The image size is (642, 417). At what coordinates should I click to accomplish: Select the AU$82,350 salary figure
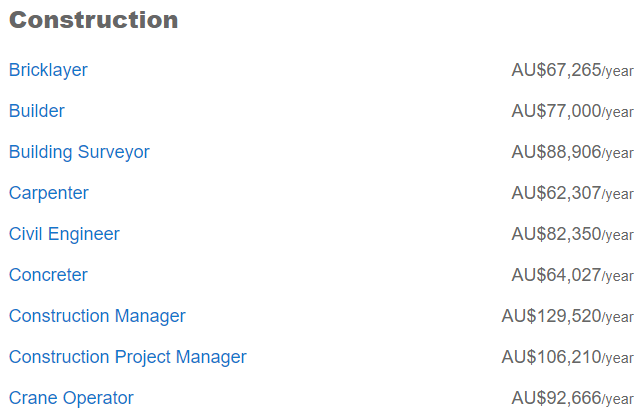click(x=556, y=234)
